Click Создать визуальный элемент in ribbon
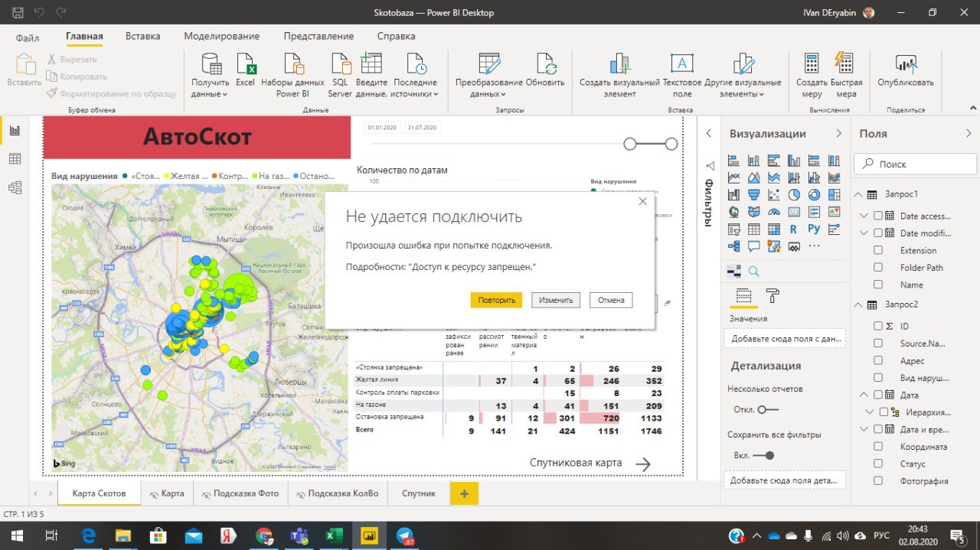Screen dimensions: 980x550 (619, 76)
